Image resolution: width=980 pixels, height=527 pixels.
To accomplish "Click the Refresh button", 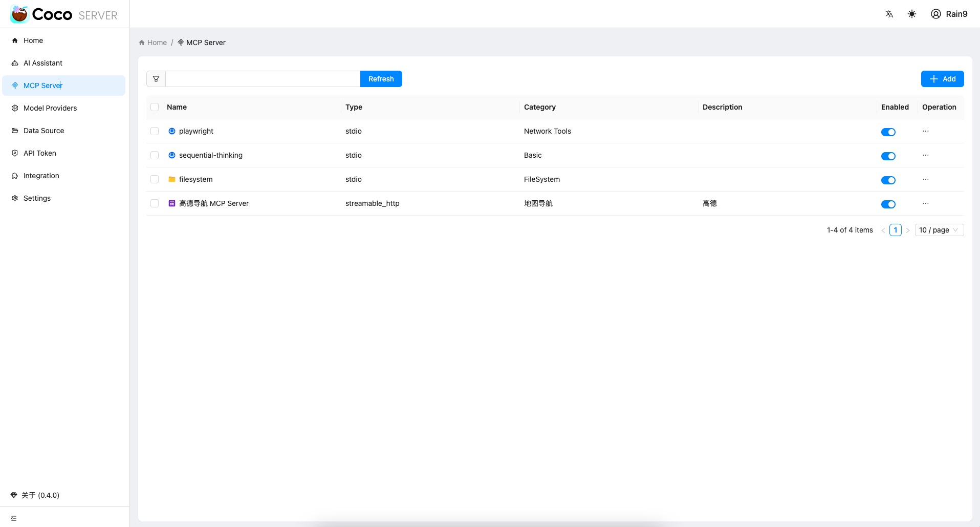I will pyautogui.click(x=381, y=79).
